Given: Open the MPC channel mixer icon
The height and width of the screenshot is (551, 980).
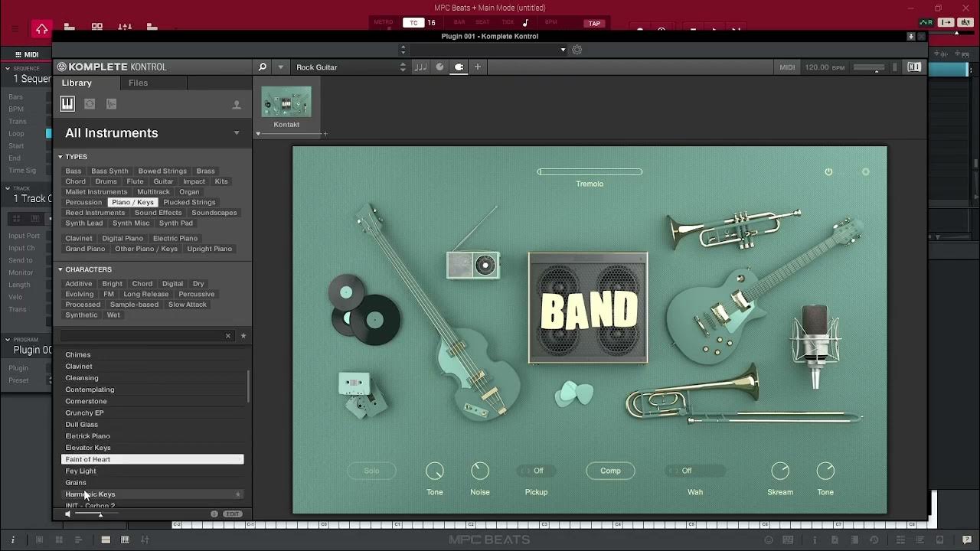Looking at the screenshot, I should pos(125,28).
